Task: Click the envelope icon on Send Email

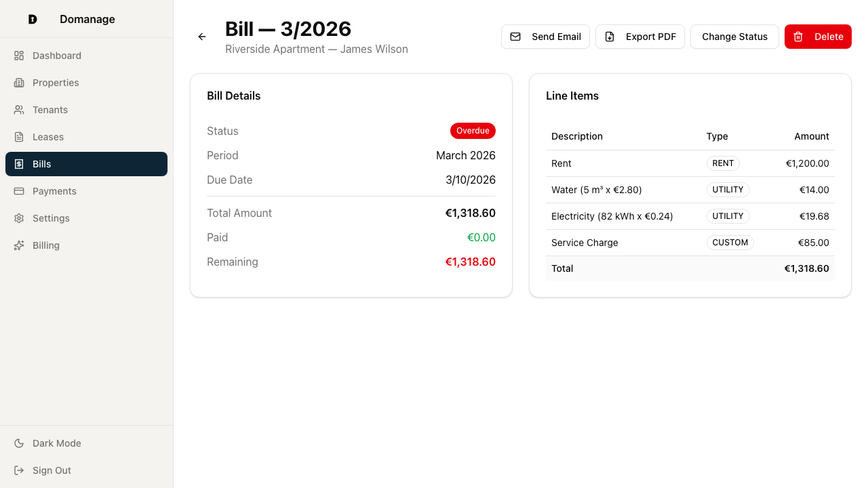Action: [x=515, y=37]
